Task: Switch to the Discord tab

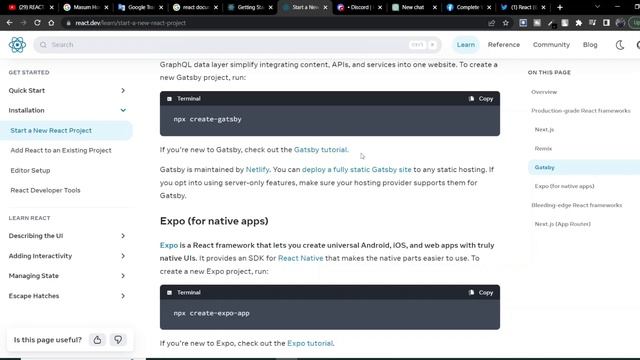Action: [358, 7]
